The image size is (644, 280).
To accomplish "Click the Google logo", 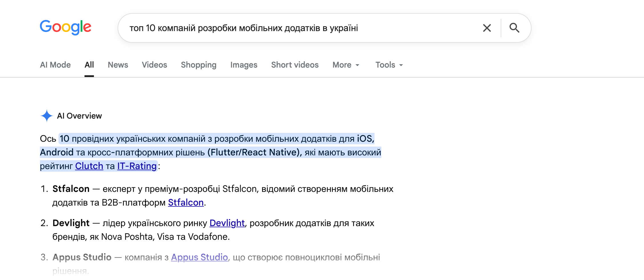I will 66,27.
